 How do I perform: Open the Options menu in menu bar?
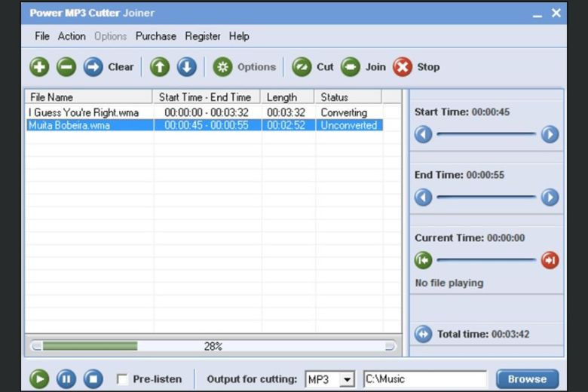110,36
